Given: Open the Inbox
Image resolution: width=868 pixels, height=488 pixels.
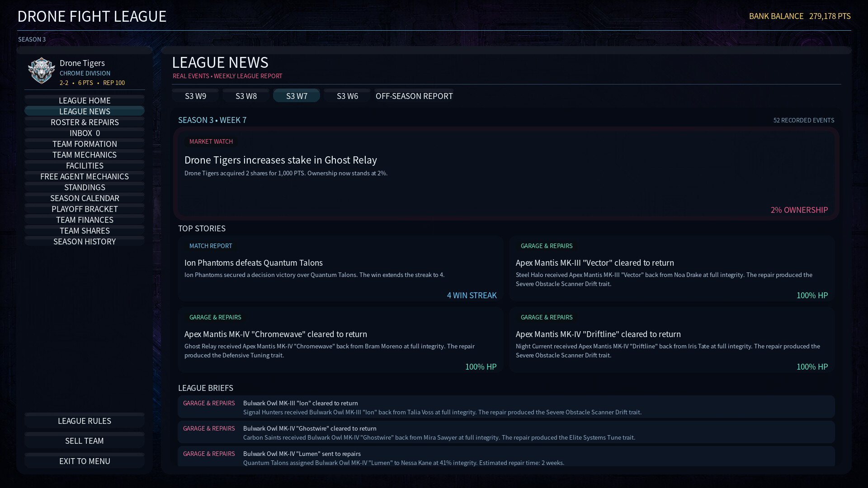Looking at the screenshot, I should coord(85,133).
